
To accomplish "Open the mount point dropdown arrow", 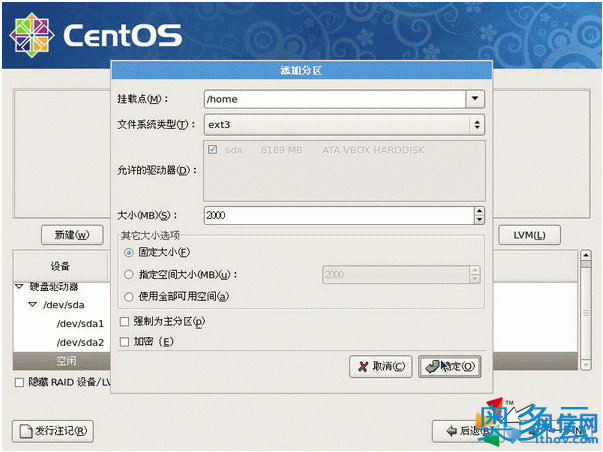I will (475, 99).
